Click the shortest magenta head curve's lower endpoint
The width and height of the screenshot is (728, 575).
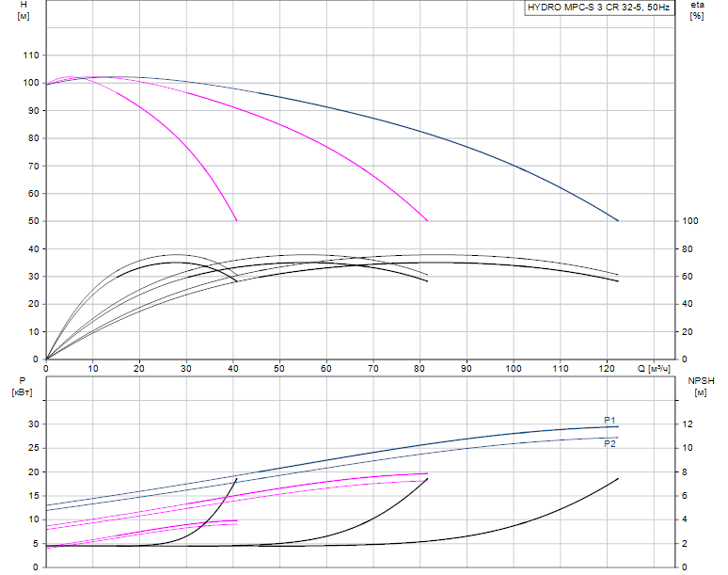pos(236,220)
